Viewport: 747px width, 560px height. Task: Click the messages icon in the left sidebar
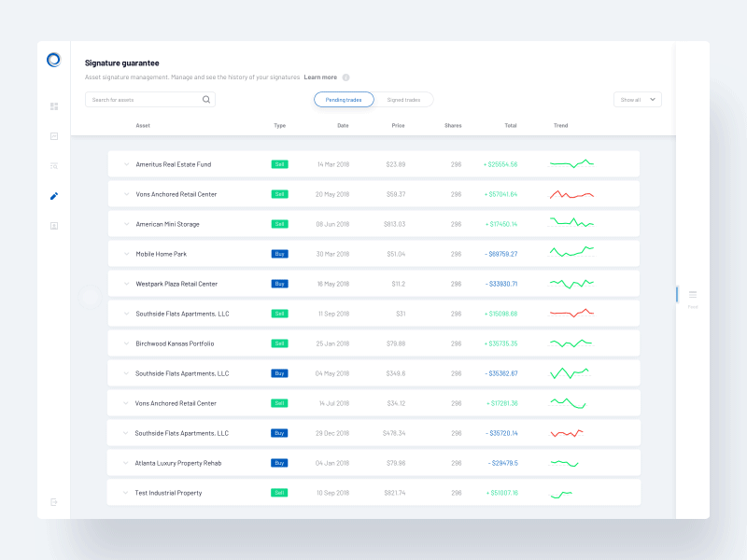tap(53, 136)
